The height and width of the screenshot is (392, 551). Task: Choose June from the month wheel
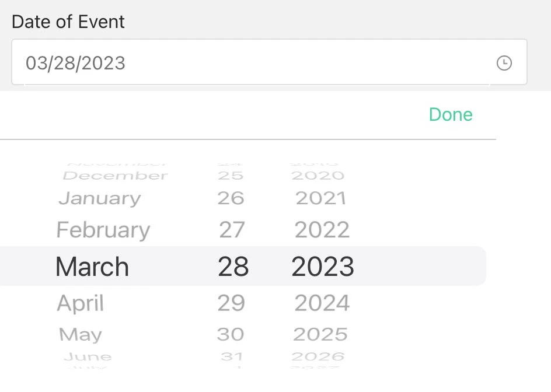click(x=88, y=356)
